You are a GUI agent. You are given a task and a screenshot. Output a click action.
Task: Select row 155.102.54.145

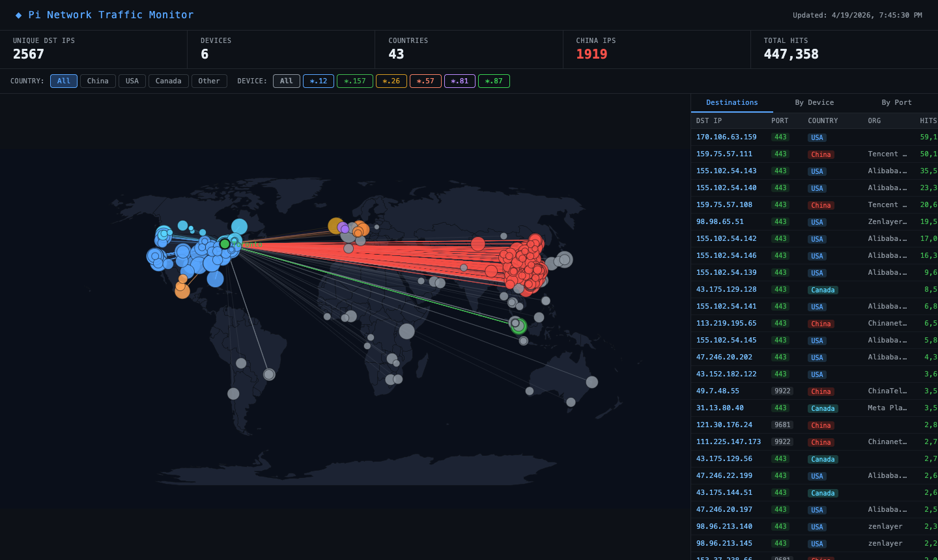(x=814, y=341)
